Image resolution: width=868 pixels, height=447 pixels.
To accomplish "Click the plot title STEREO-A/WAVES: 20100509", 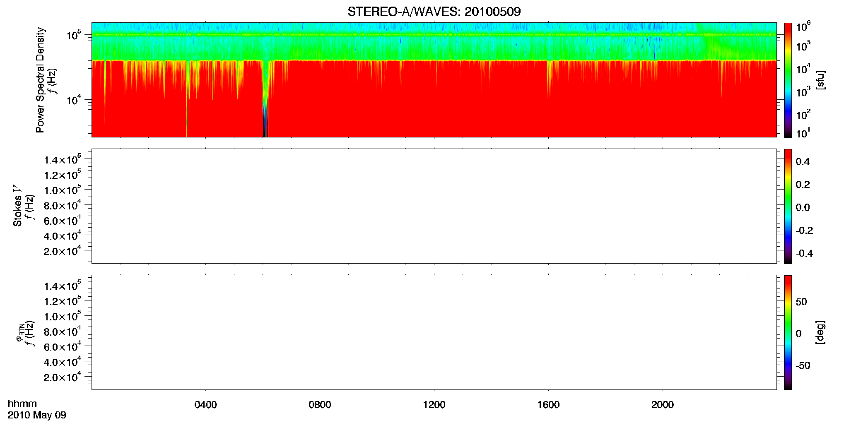I will [434, 12].
